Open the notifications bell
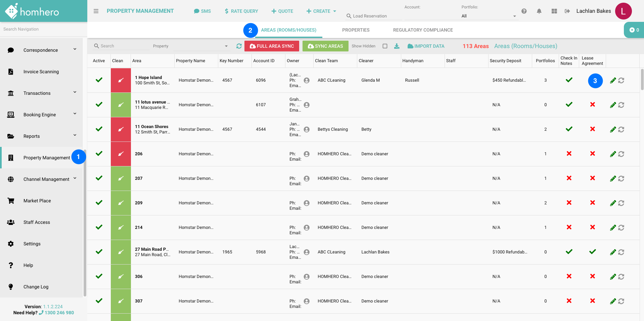Image resolution: width=644 pixels, height=321 pixels. [539, 11]
